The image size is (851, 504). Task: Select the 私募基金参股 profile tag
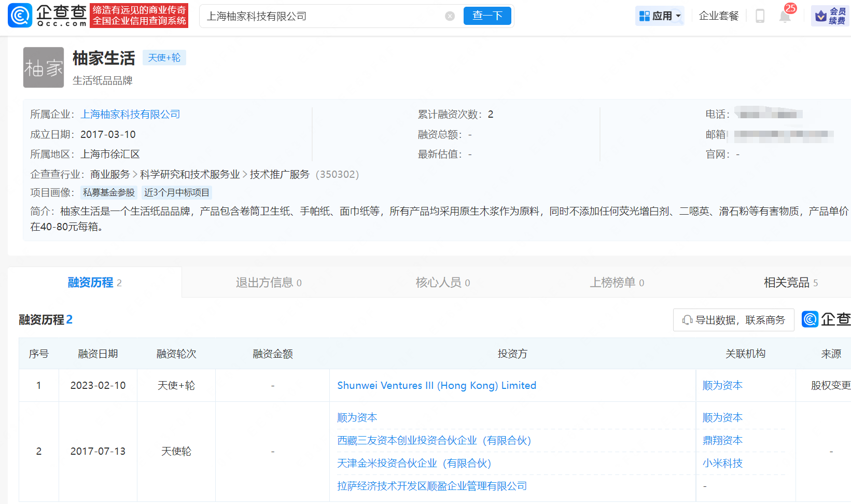[x=109, y=193]
